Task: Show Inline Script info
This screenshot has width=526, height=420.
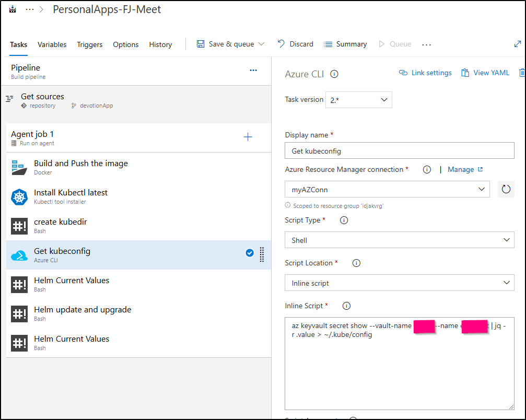Action: pyautogui.click(x=346, y=306)
